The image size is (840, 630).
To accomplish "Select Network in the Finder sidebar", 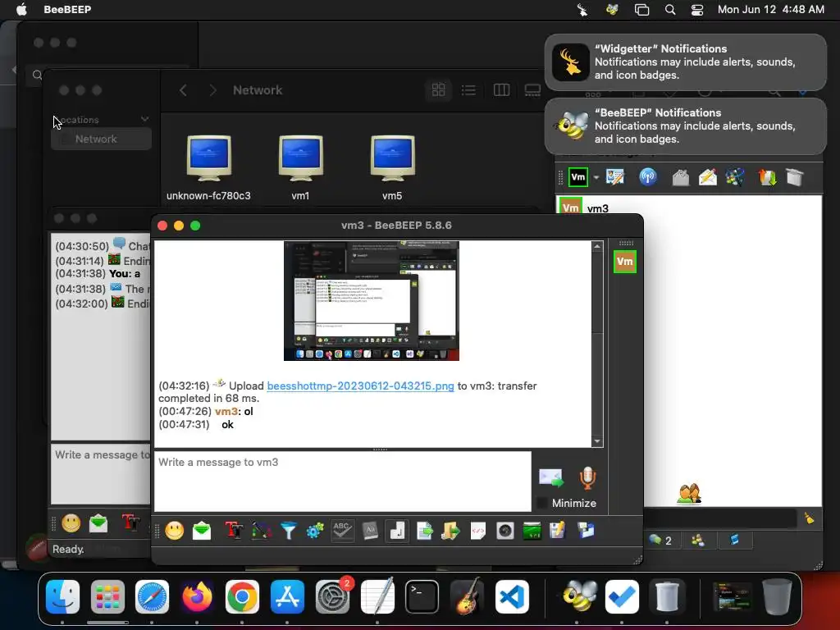I will 101,139.
